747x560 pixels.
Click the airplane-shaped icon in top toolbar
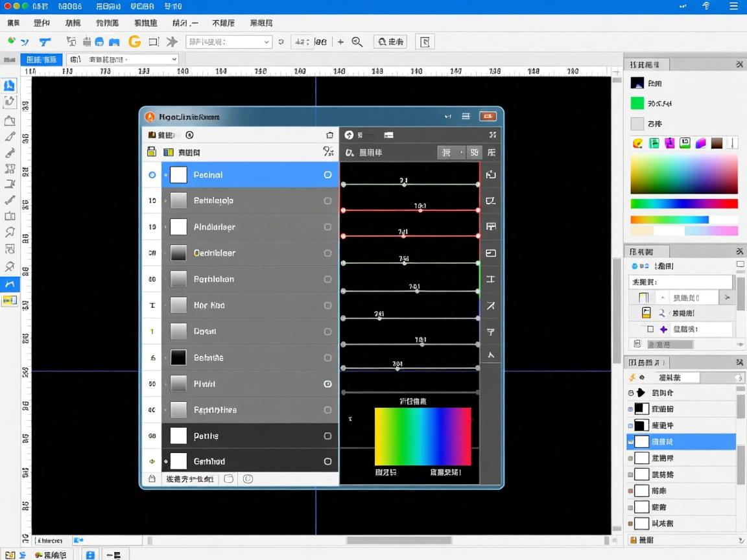coord(172,41)
